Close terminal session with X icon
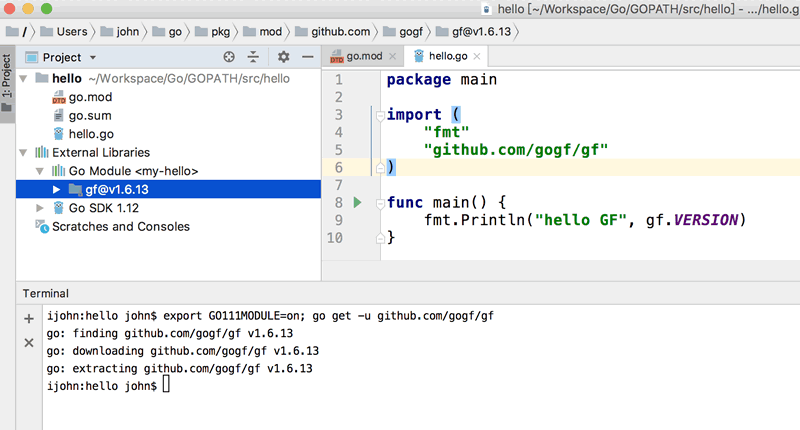The image size is (800, 430). pos(29,343)
